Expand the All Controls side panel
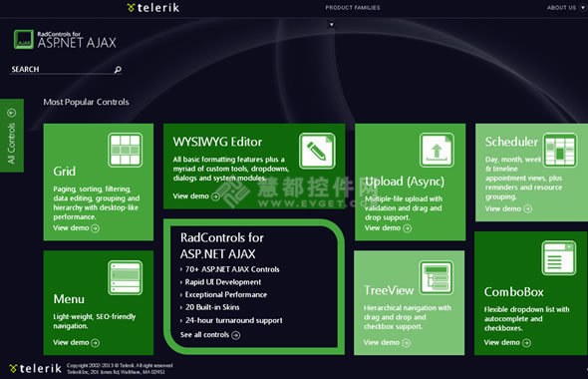Image resolution: width=588 pixels, height=379 pixels. pyautogui.click(x=12, y=136)
